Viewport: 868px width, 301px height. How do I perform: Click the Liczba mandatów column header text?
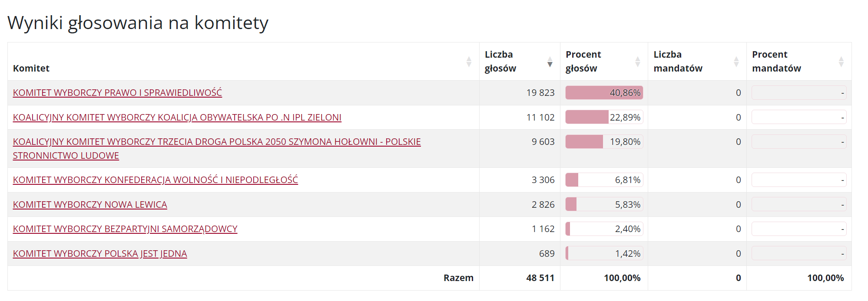point(678,62)
